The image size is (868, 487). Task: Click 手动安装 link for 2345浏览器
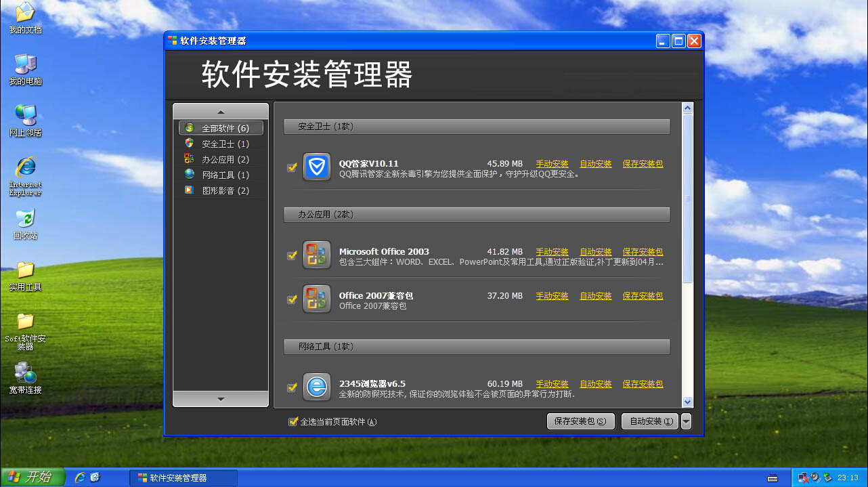552,384
